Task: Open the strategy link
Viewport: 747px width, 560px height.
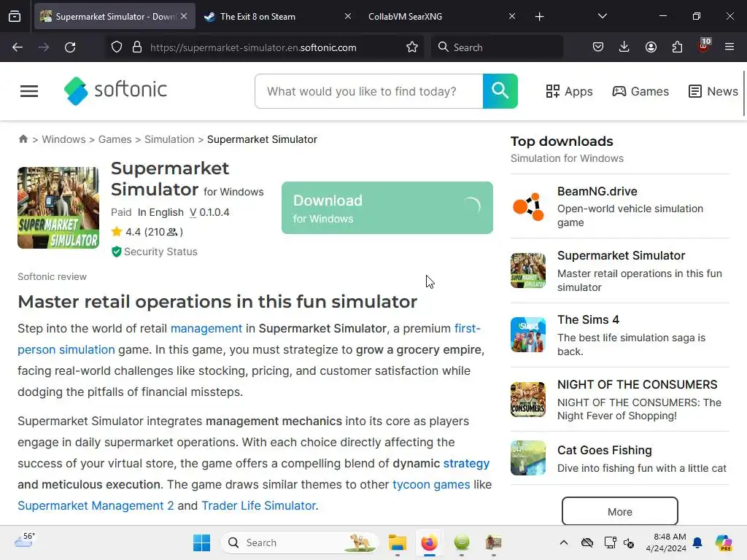Action: click(x=466, y=463)
